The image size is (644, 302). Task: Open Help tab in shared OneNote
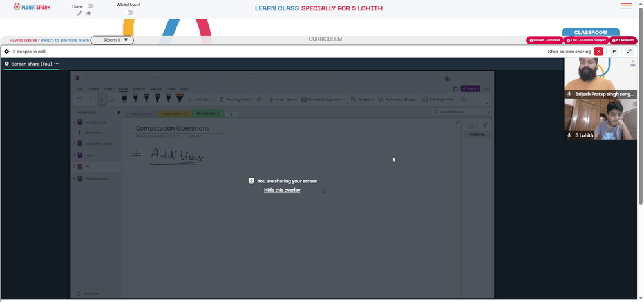pyautogui.click(x=184, y=89)
